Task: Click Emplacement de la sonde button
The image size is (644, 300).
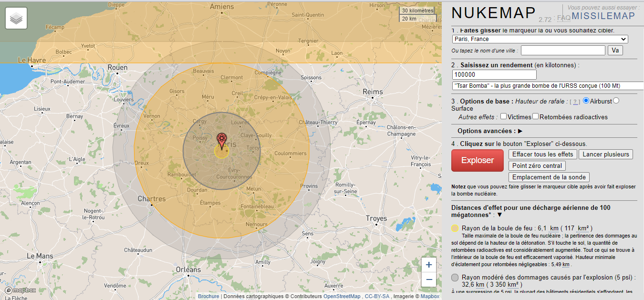Action: (549, 177)
